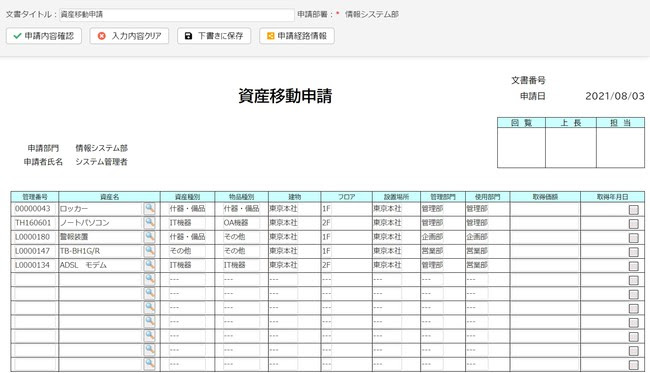This screenshot has height=373, width=650.
Task: Click the 資産移動申請 form heading
Action: coord(285,96)
